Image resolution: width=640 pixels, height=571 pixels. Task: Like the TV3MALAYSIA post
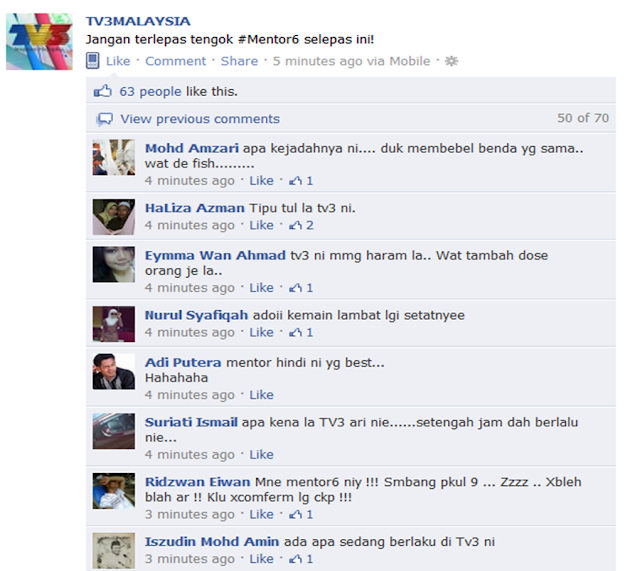point(118,61)
